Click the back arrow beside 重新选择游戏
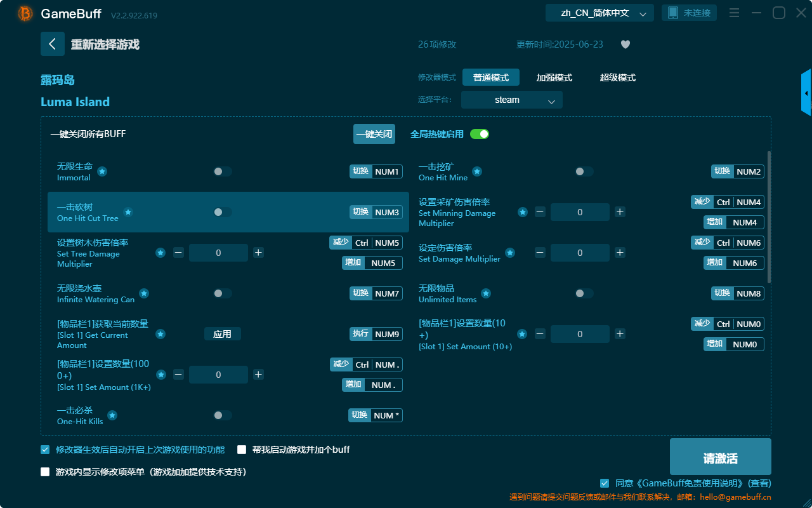Screen dimensions: 812x508 53,43
